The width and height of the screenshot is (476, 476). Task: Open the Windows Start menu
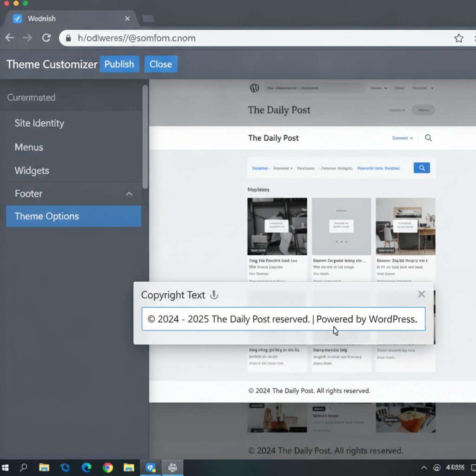pos(5,468)
